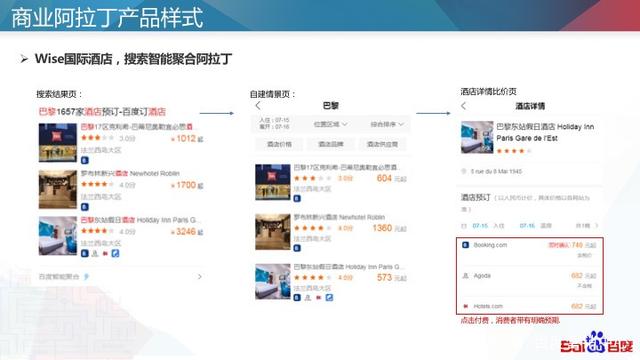Image resolution: width=640 pixels, height=360 pixels.
Task: Select the 酒店价格 filter tab
Action: (279, 144)
